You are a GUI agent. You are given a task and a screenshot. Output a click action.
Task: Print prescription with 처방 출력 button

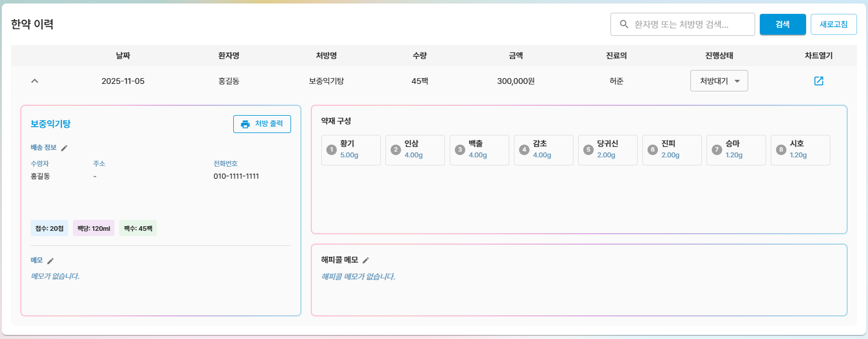click(x=262, y=124)
